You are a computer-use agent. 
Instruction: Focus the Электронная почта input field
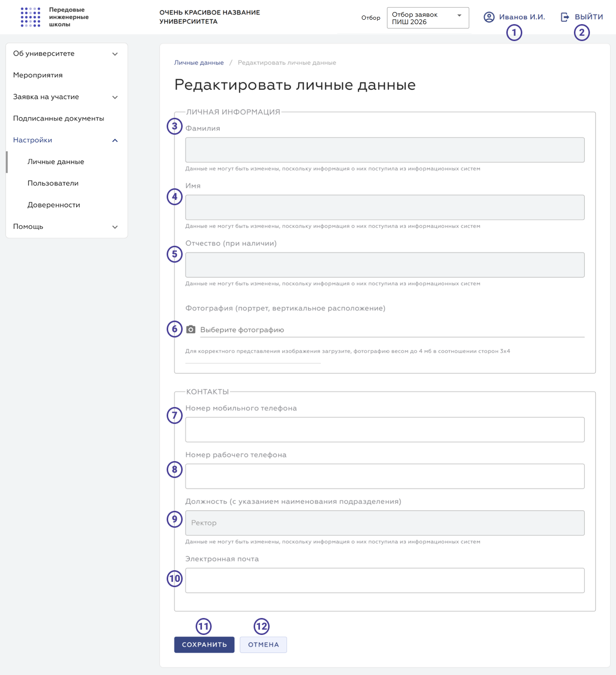385,580
